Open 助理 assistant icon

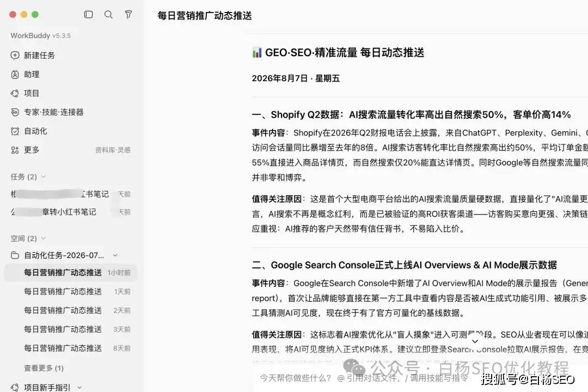tap(15, 74)
